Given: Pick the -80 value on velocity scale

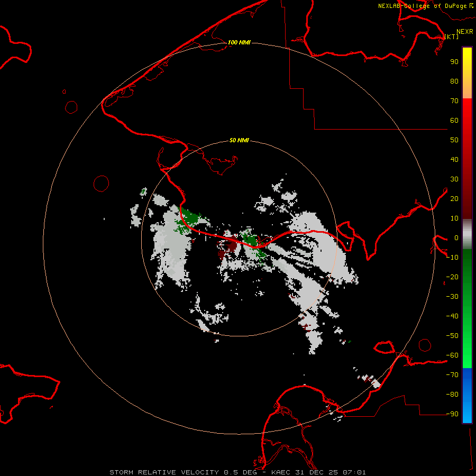Looking at the screenshot, I should click(x=452, y=395).
